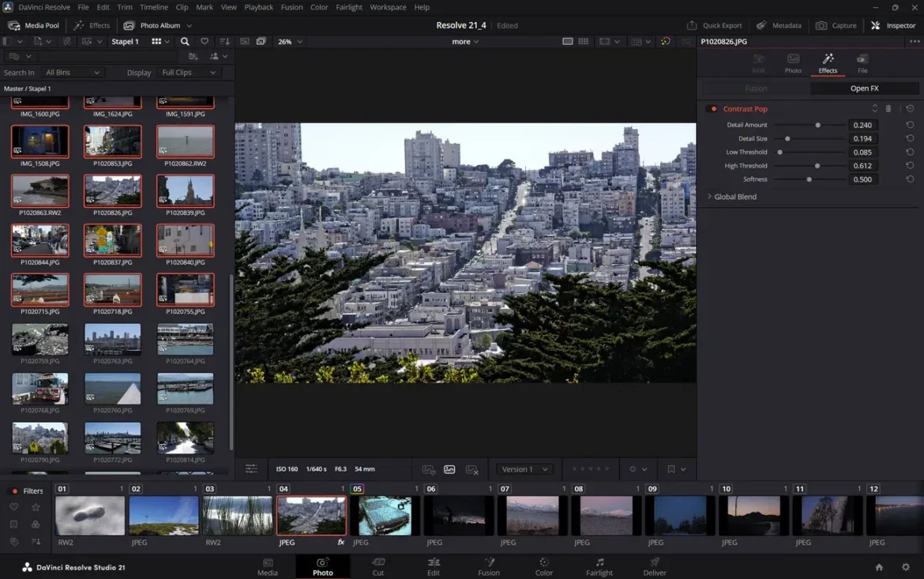This screenshot has width=924, height=579.
Task: Open the Fairlight page
Action: 599,566
